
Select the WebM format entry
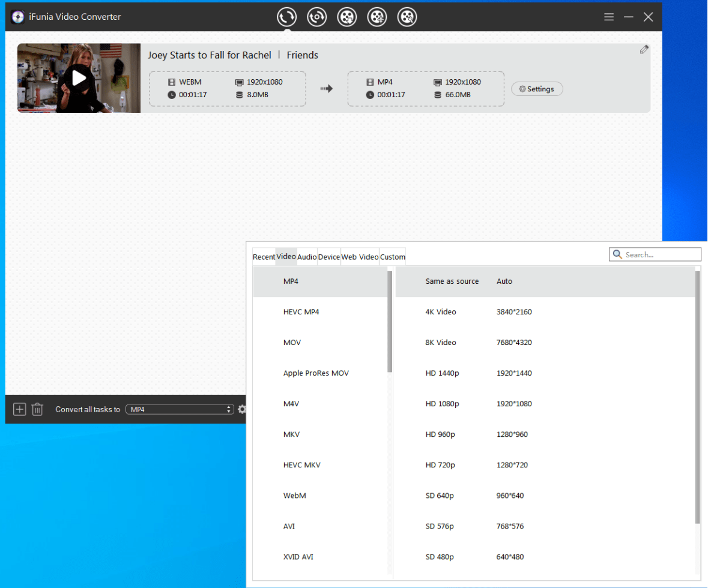point(295,496)
